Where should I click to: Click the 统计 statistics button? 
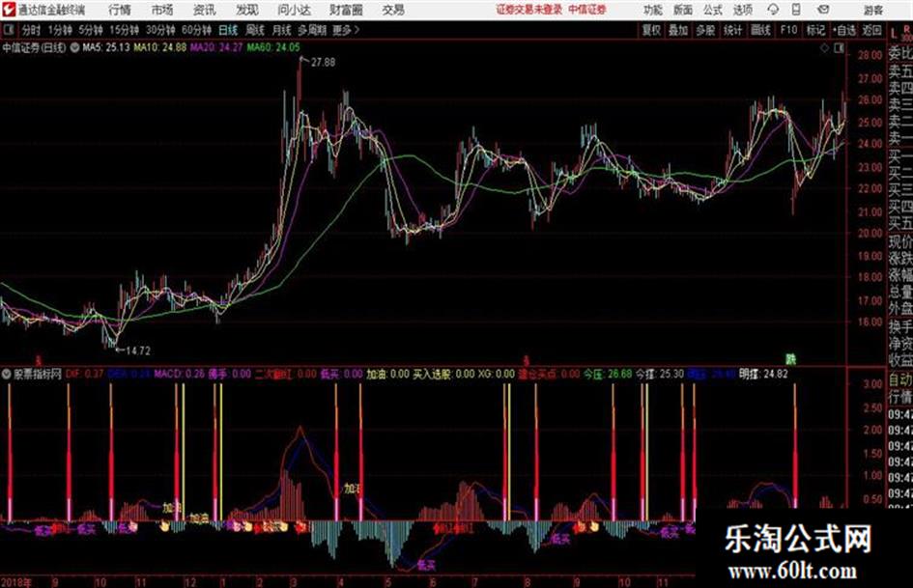pyautogui.click(x=733, y=30)
